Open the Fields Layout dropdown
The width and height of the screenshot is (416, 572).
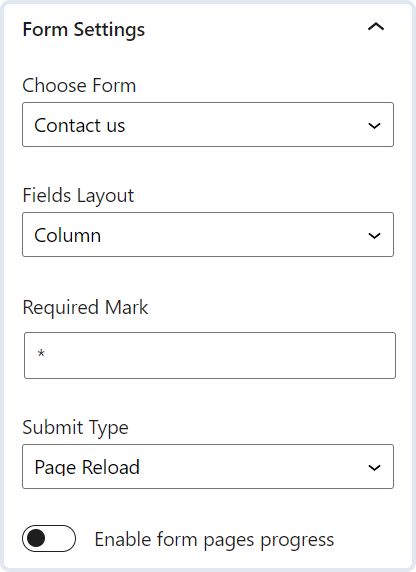208,235
